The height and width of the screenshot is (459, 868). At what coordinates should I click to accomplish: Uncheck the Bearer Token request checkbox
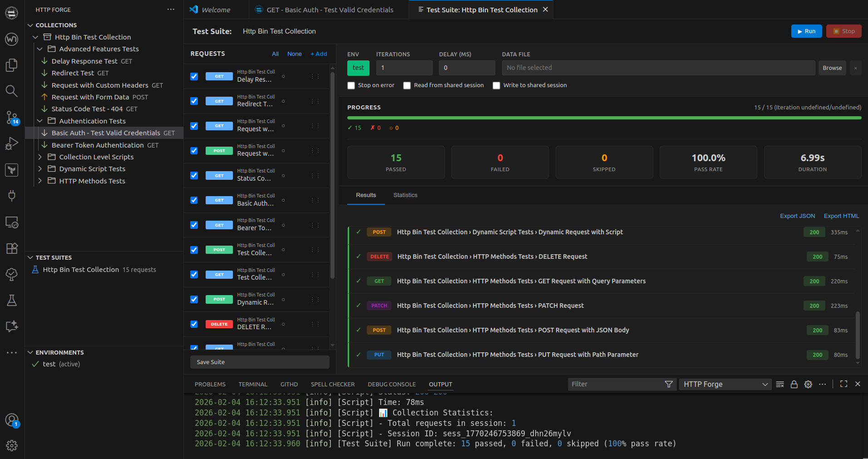pos(194,225)
